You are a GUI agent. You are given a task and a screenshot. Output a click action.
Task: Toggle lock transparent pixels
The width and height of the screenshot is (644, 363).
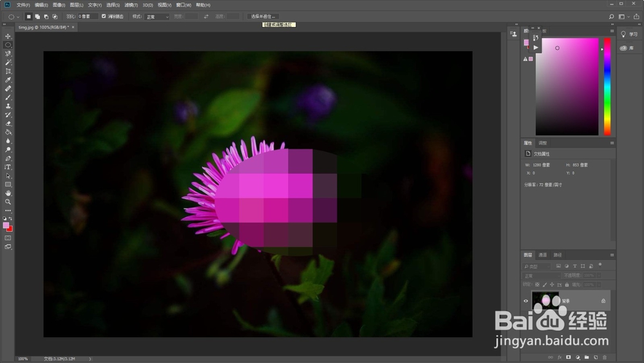(x=537, y=284)
